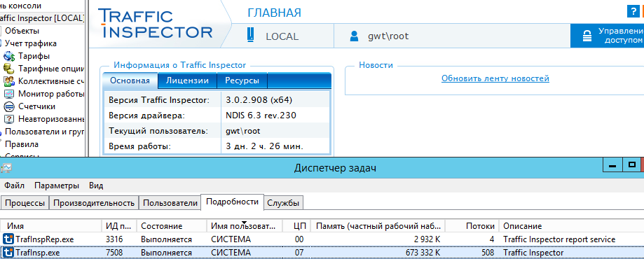Click the Тарифы tree icon
Screen dimensions: 644x259
(9, 56)
